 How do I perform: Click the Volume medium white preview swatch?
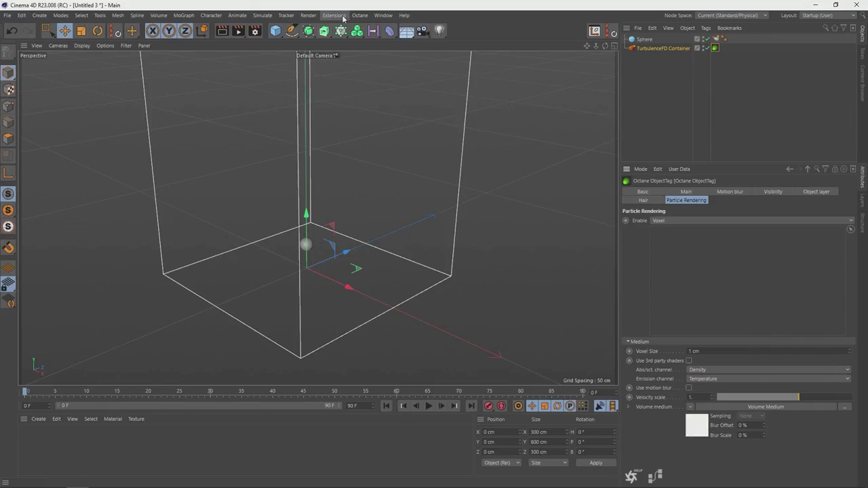tap(697, 425)
